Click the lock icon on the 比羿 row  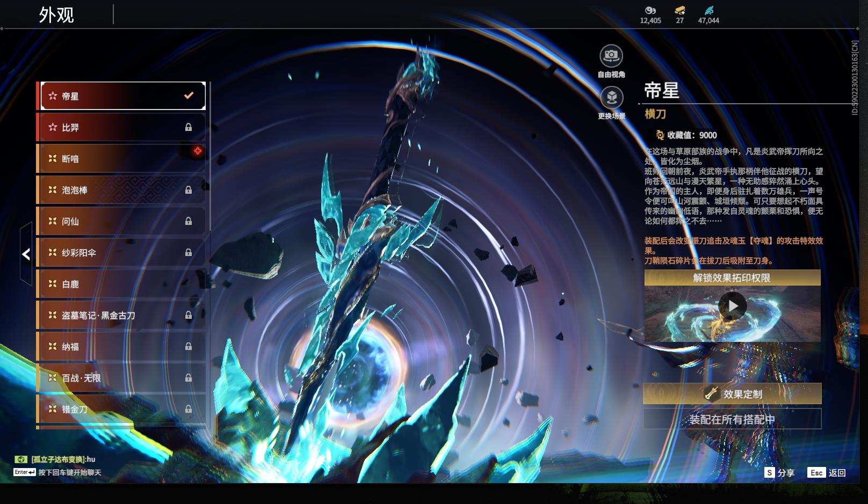[189, 127]
